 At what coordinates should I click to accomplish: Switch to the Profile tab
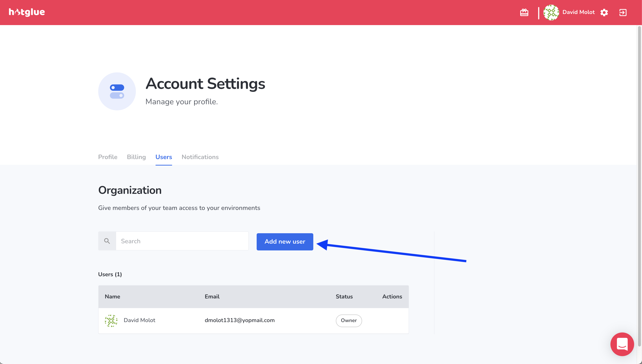pyautogui.click(x=108, y=157)
